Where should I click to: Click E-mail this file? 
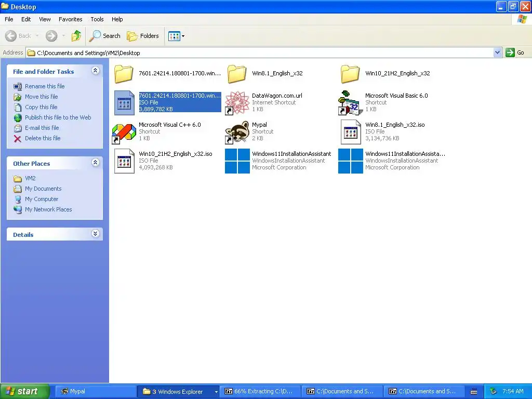pyautogui.click(x=42, y=128)
